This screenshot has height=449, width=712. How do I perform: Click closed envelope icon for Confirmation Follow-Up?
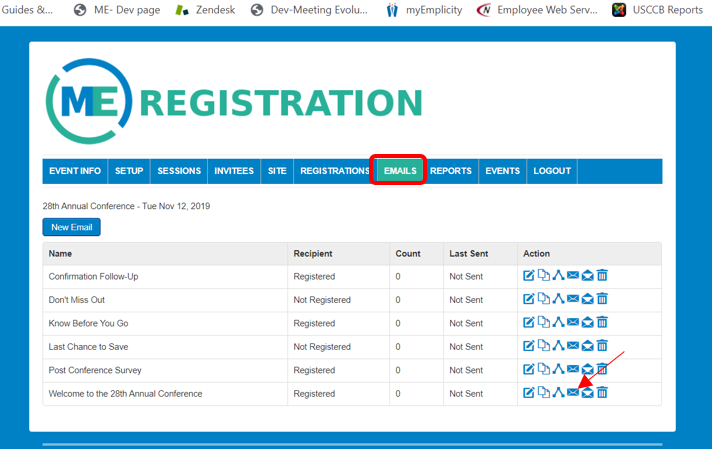point(573,276)
